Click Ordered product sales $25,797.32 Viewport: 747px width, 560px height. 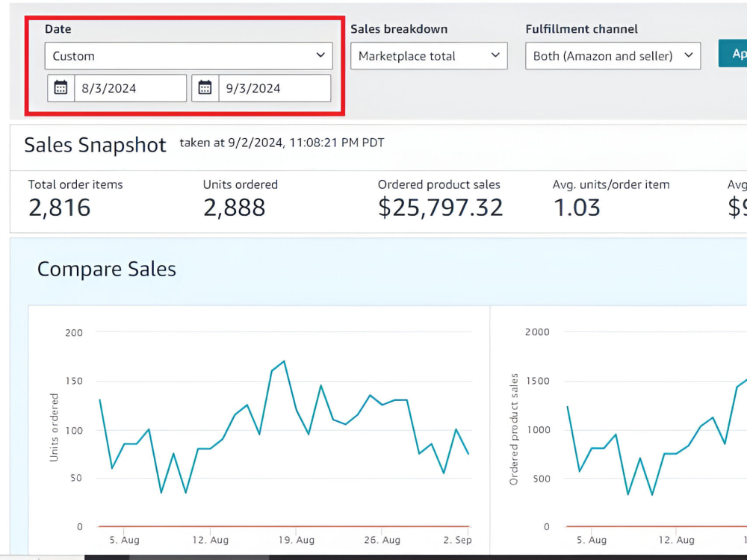pyautogui.click(x=440, y=208)
